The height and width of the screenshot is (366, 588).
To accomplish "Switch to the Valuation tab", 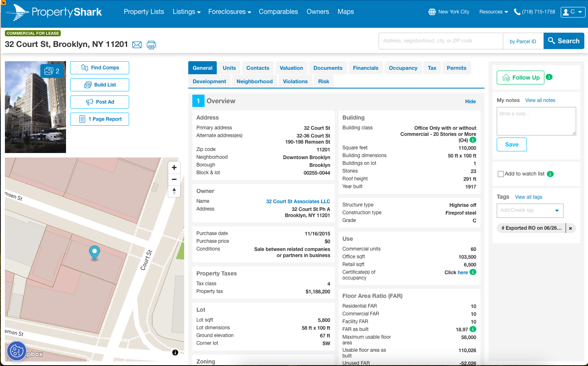I will pos(291,68).
